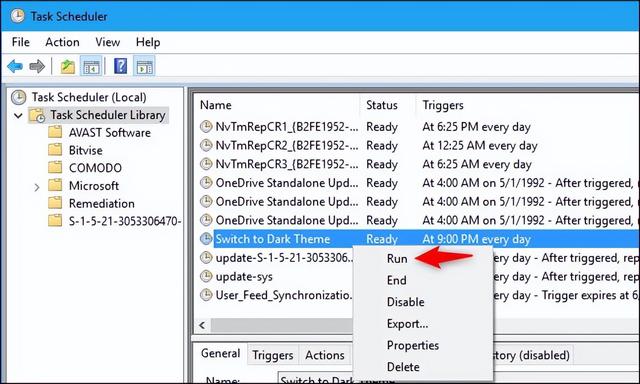Open the View menu
Screen dimensions: 640x384
108,42
